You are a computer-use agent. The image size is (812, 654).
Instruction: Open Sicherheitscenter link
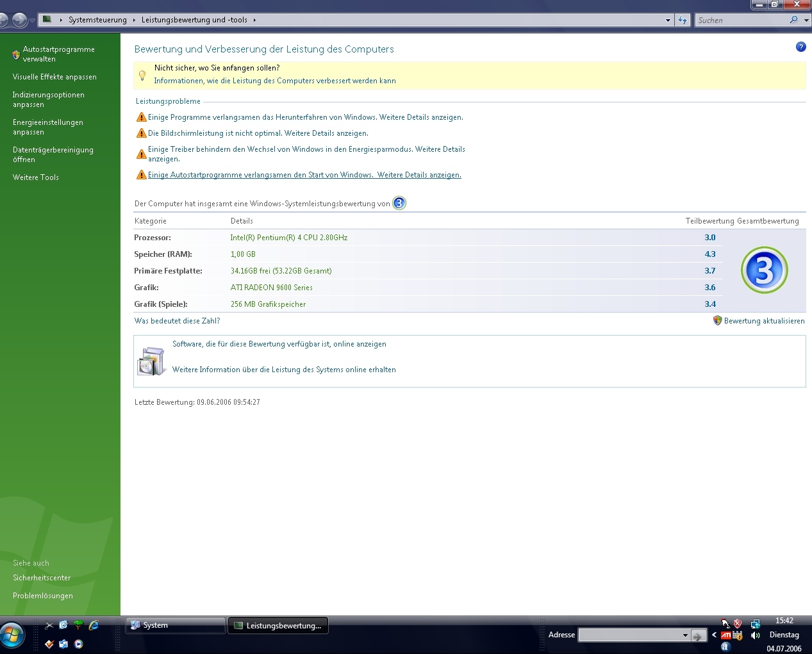pyautogui.click(x=42, y=578)
